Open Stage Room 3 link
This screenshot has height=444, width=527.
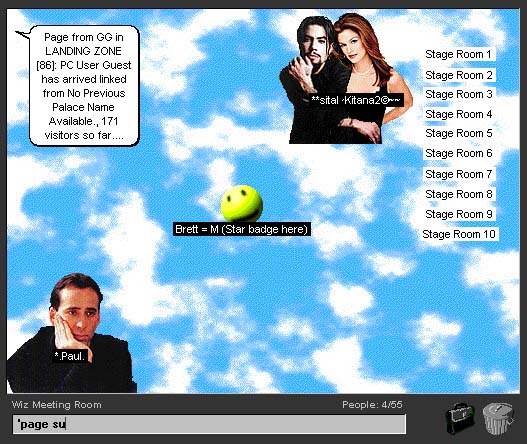pos(459,94)
